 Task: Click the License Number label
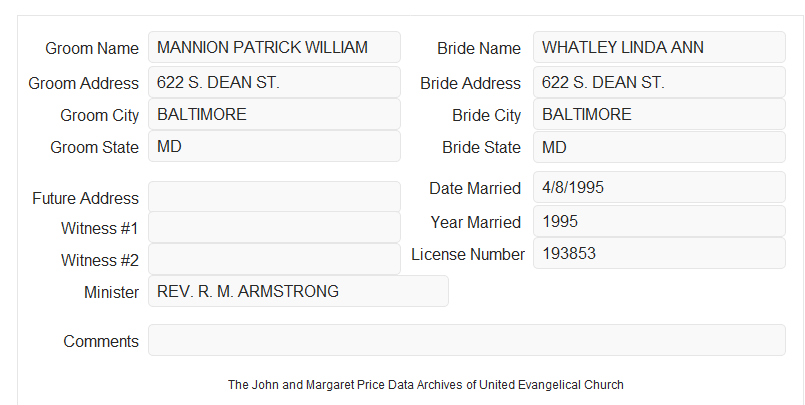pos(468,255)
